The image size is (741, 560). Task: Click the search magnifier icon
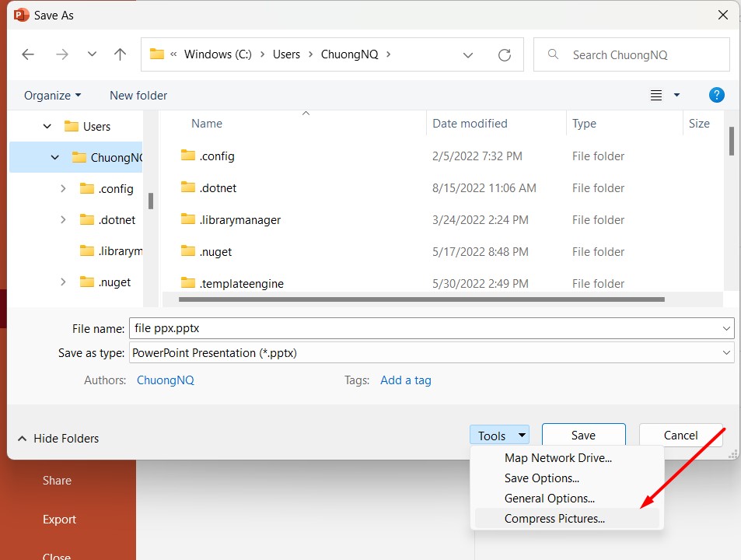click(x=554, y=54)
